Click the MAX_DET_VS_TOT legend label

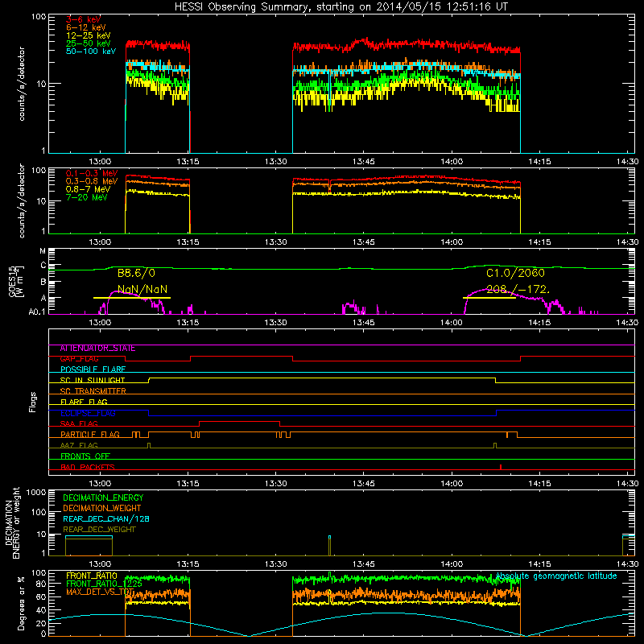pos(100,592)
